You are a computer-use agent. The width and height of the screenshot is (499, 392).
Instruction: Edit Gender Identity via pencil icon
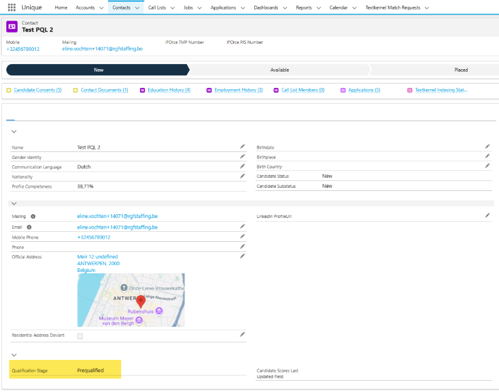(242, 156)
